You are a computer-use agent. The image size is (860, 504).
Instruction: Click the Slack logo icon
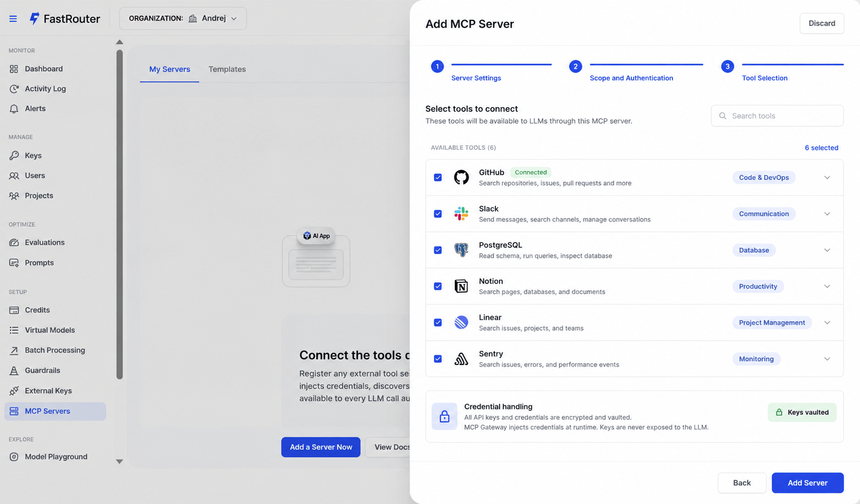click(x=461, y=214)
